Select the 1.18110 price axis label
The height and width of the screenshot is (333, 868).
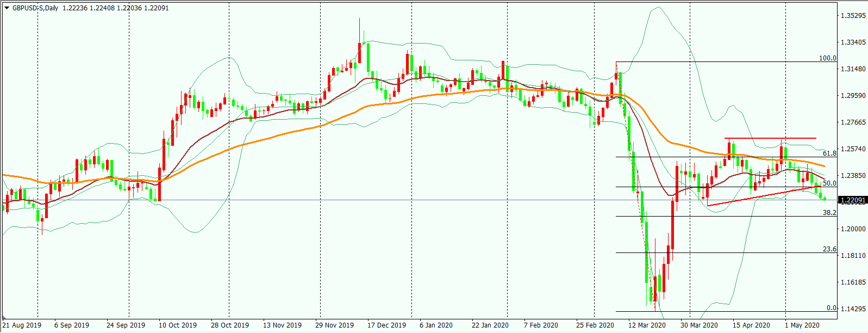853,256
